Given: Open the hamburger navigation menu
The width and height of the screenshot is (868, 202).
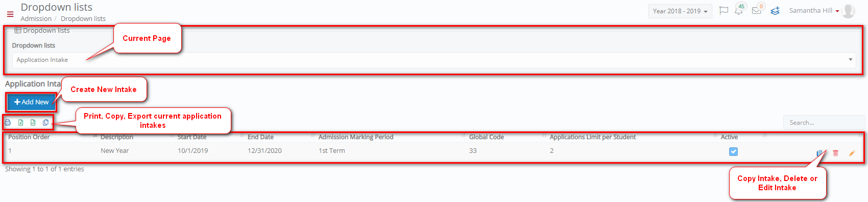Looking at the screenshot, I should [x=10, y=14].
